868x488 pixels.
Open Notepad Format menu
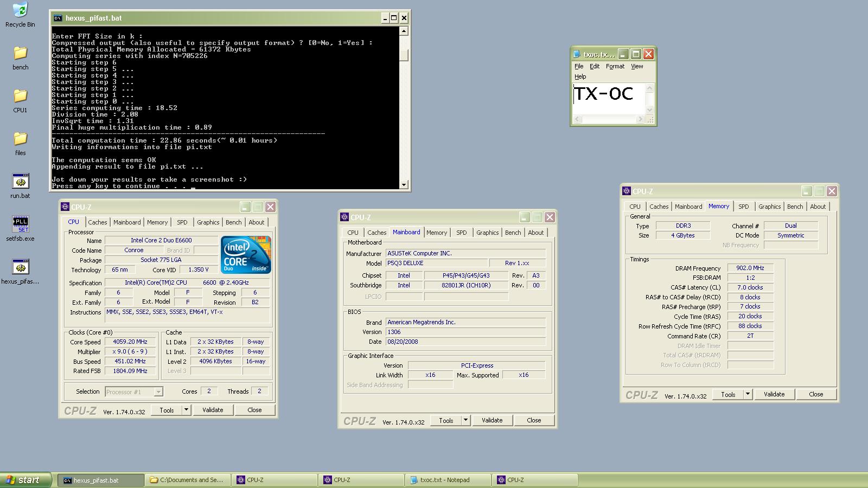[x=615, y=66]
